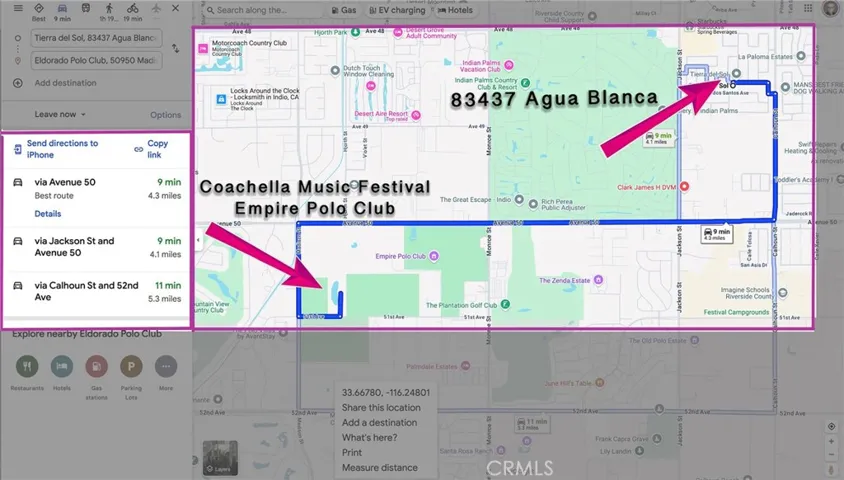
Task: Copy the directions link
Action: (151, 149)
